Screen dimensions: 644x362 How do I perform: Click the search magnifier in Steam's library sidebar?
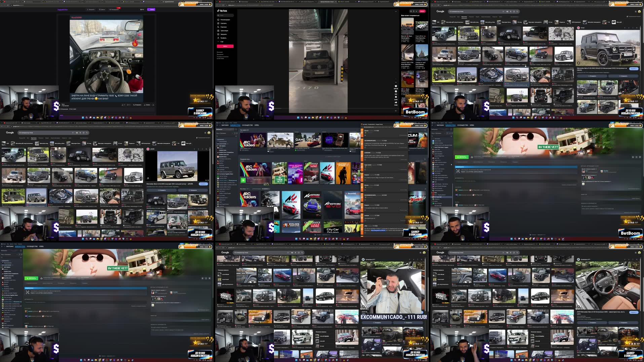click(x=217, y=136)
